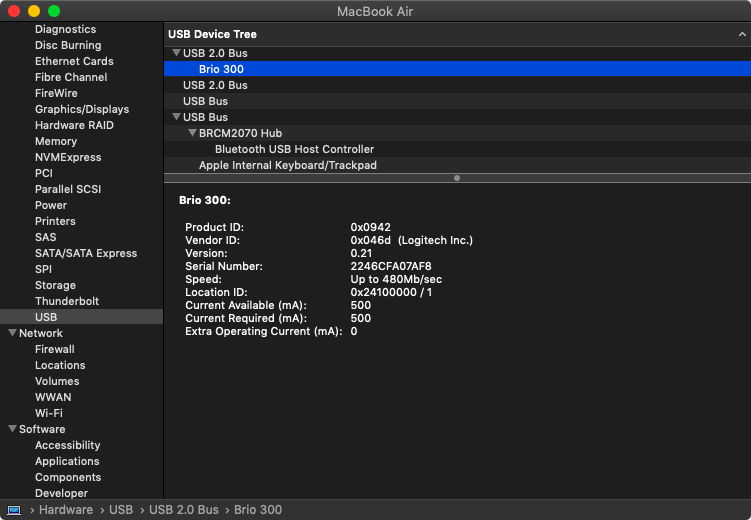Select Hardware RAID sidebar item
The height and width of the screenshot is (520, 751).
(x=74, y=125)
